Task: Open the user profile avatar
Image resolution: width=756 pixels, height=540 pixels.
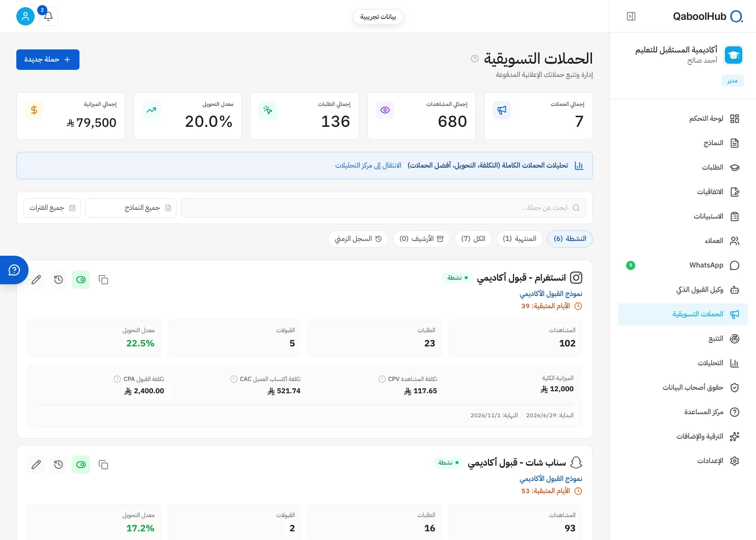Action: point(25,16)
